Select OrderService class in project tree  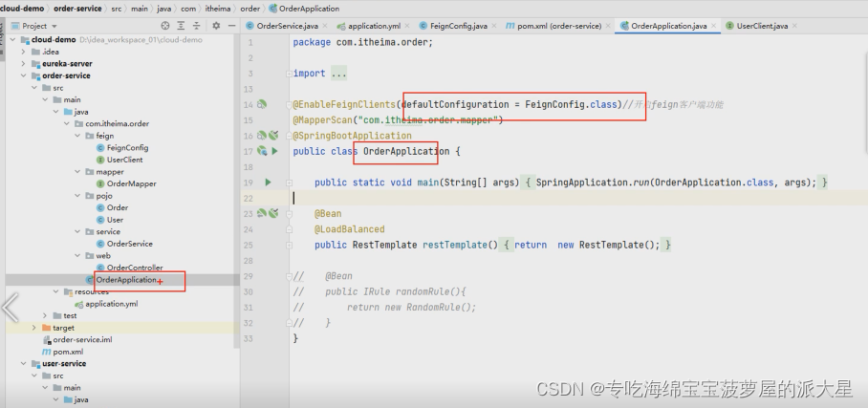pos(130,244)
